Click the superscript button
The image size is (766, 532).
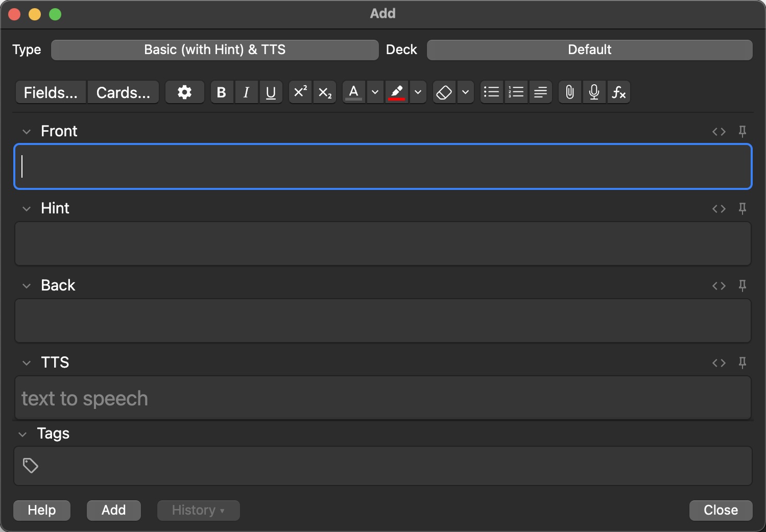(x=300, y=92)
